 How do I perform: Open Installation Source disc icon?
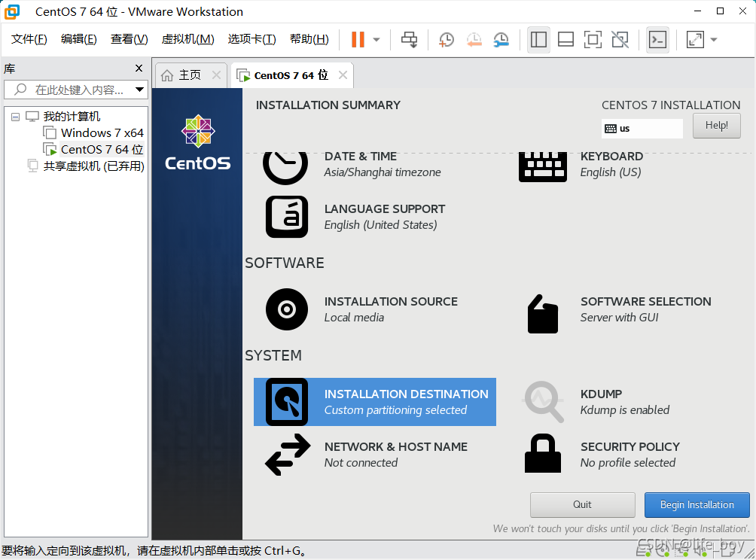tap(287, 309)
